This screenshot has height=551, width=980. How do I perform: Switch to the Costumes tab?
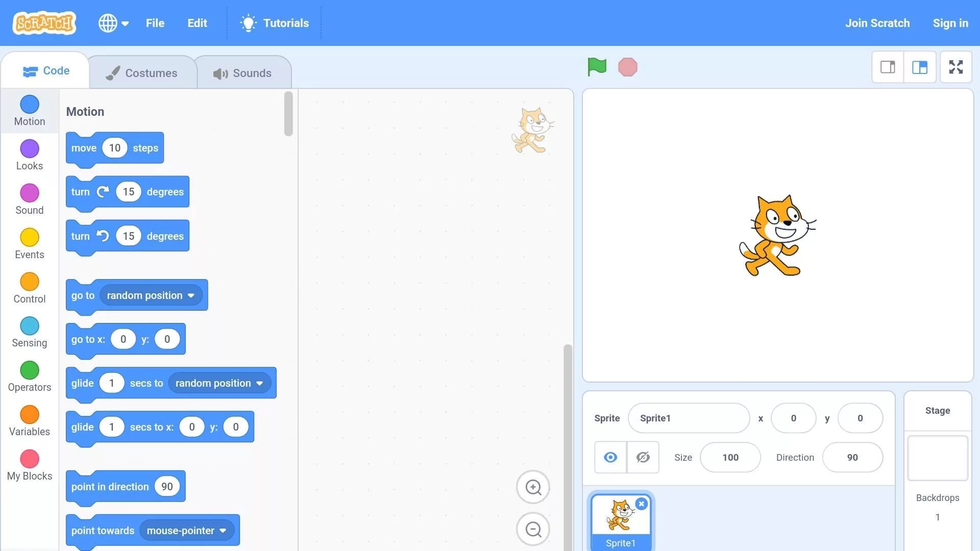pyautogui.click(x=141, y=72)
